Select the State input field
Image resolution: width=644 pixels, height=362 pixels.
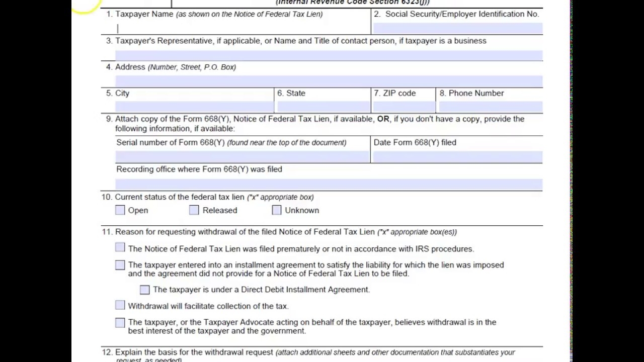point(324,107)
